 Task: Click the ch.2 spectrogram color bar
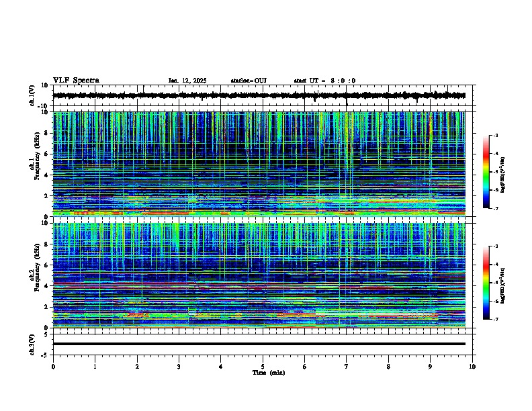pyautogui.click(x=486, y=283)
